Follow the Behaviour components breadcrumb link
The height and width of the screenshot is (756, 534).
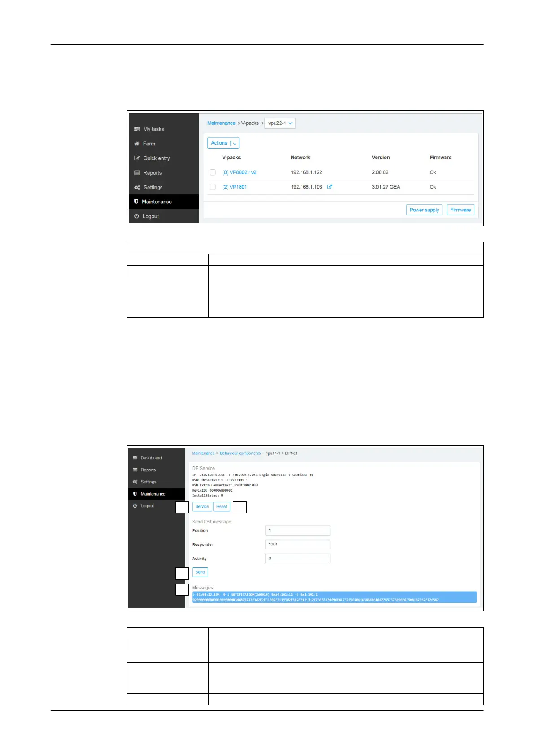point(240,453)
